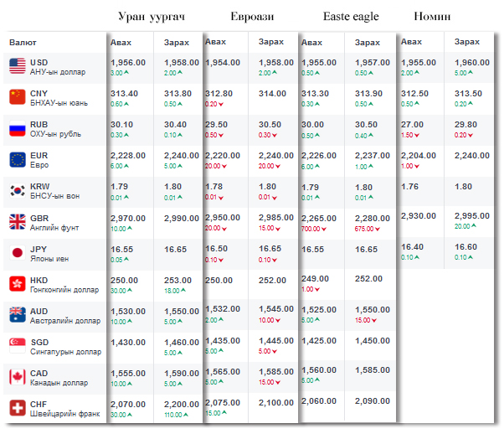
Task: Select the Уран уургач column title
Action: tap(152, 17)
